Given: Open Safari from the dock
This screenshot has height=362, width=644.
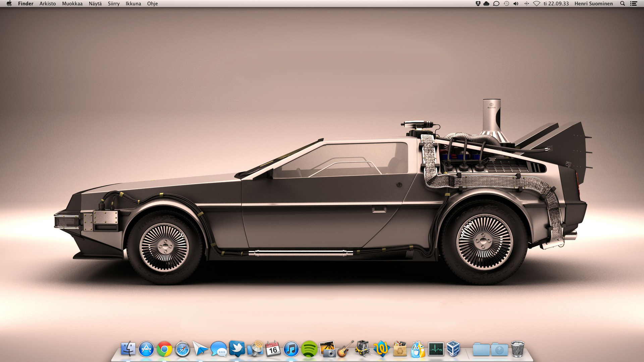Looking at the screenshot, I should (182, 349).
